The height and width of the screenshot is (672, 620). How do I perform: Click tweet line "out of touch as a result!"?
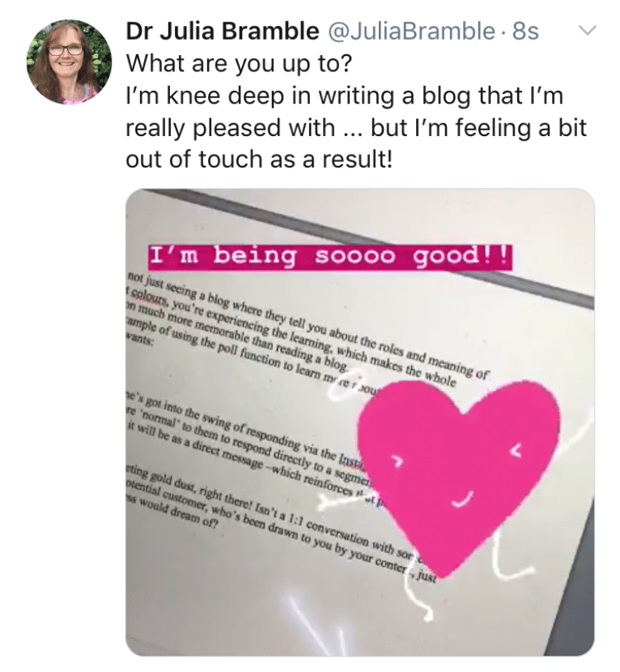pyautogui.click(x=259, y=159)
